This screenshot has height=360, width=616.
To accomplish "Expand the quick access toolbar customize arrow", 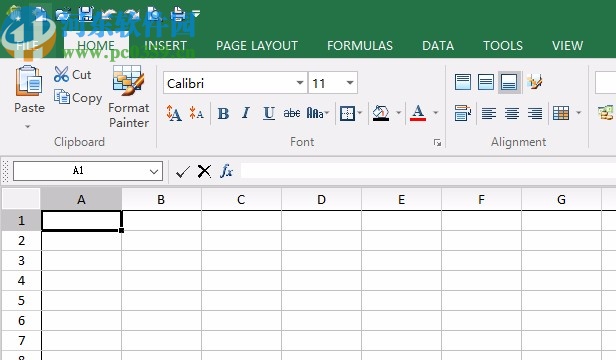I will click(196, 14).
